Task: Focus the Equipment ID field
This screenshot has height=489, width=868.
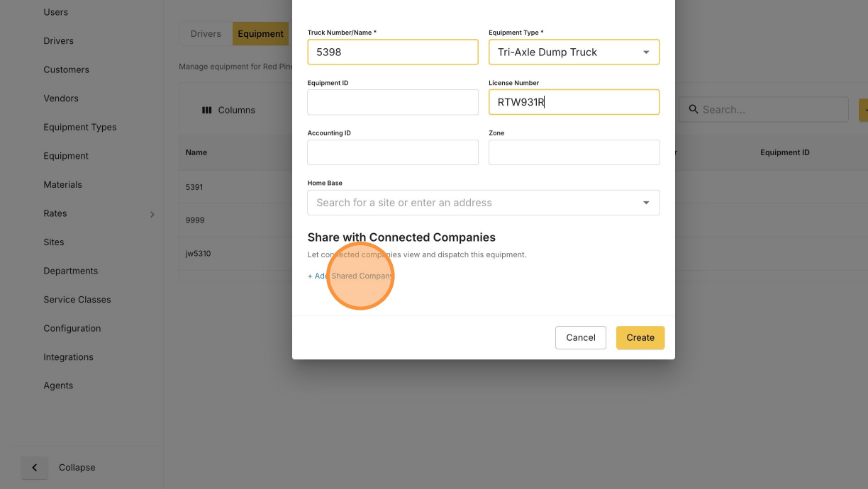Action: click(393, 102)
